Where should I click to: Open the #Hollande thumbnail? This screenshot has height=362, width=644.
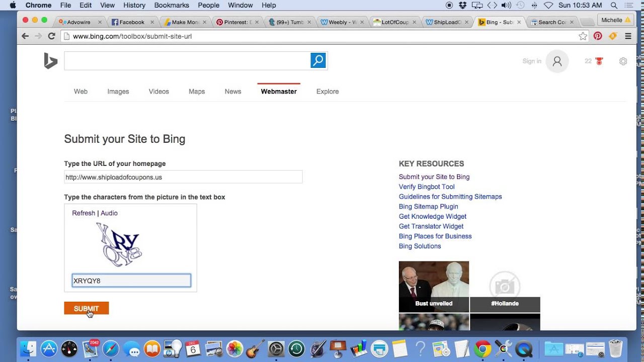point(505,287)
